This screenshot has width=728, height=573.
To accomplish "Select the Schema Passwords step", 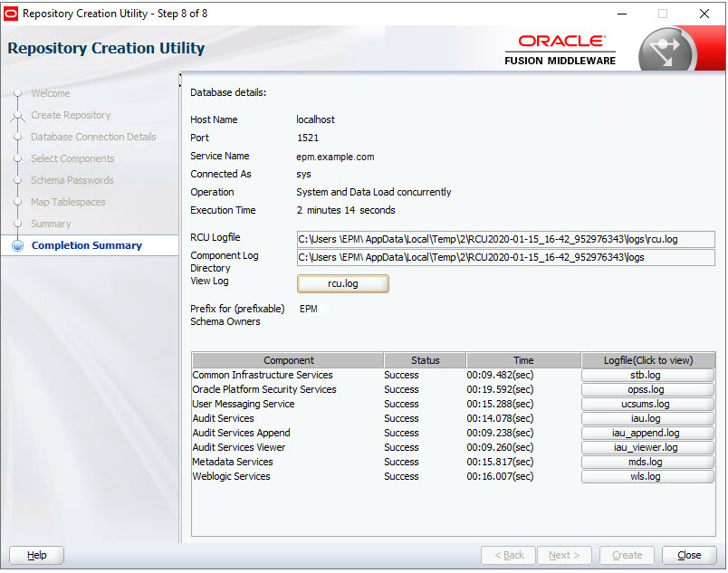I will pyautogui.click(x=72, y=180).
